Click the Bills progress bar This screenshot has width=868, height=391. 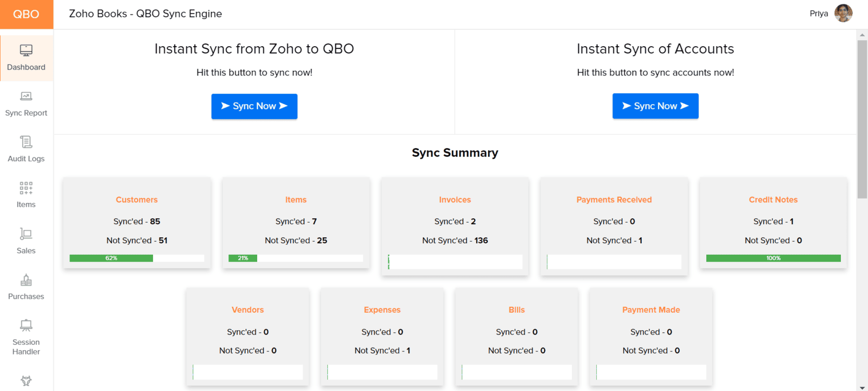tap(517, 372)
